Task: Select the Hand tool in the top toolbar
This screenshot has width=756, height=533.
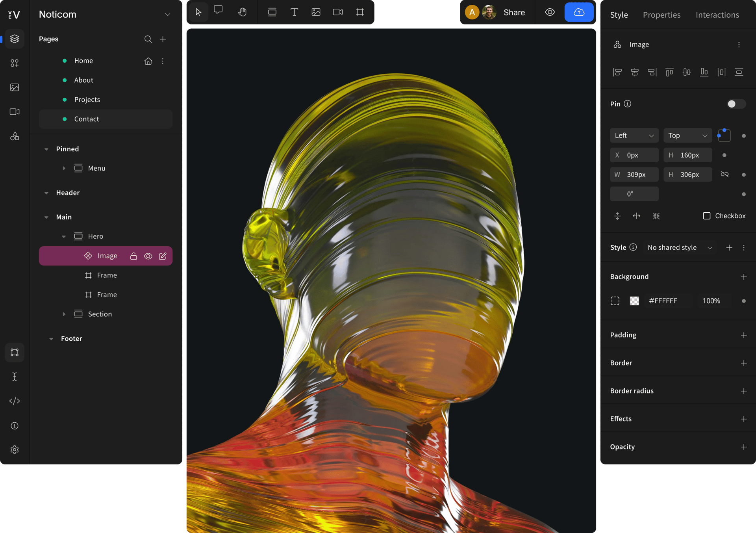Action: click(x=242, y=12)
